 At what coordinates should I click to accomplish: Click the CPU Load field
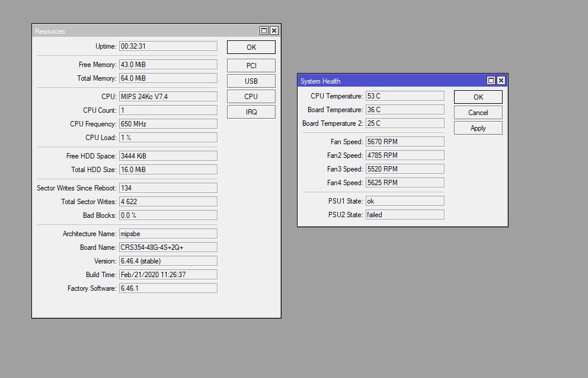168,138
